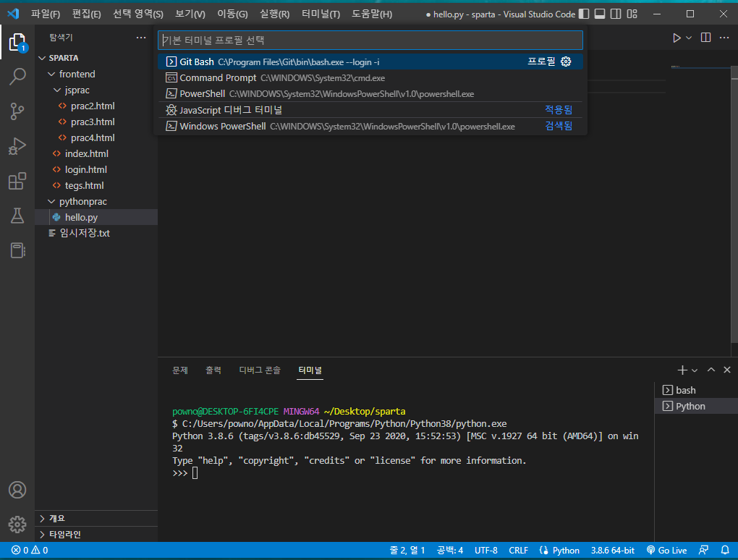The width and height of the screenshot is (738, 560).
Task: Open errors and warnings status indicator
Action: [x=30, y=550]
